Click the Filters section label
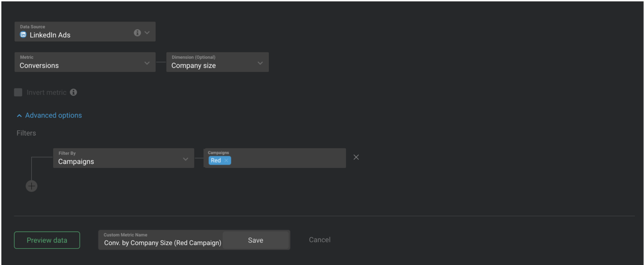This screenshot has height=265, width=644. (26, 133)
